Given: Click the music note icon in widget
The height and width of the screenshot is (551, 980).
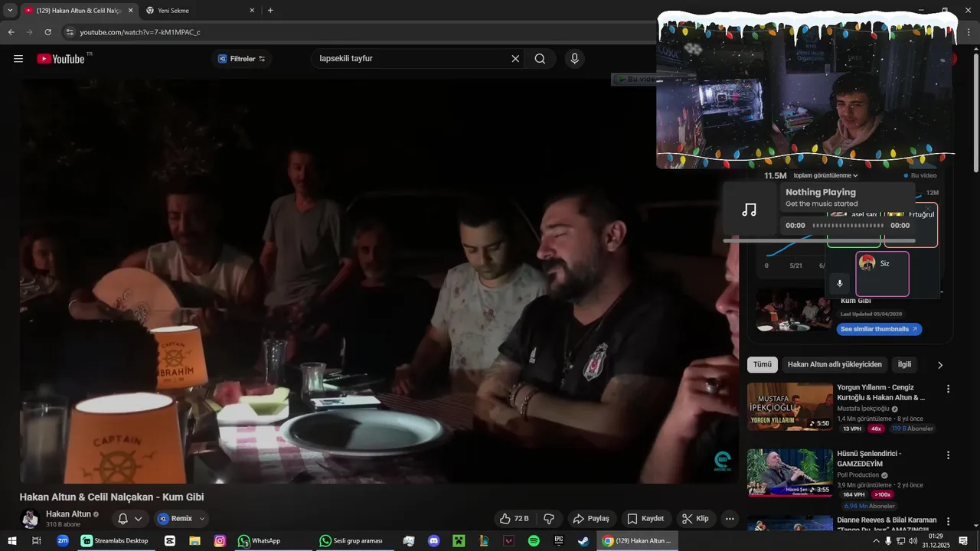Looking at the screenshot, I should [x=750, y=210].
